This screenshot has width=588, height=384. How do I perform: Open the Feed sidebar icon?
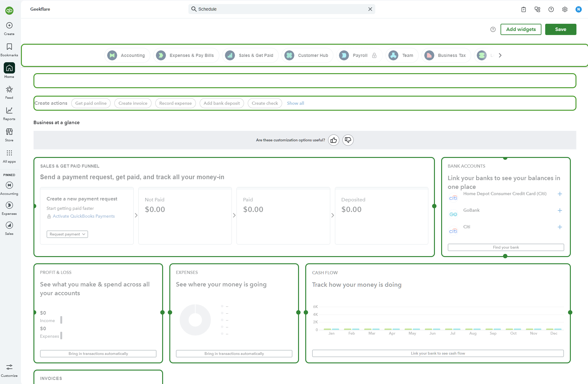point(9,93)
